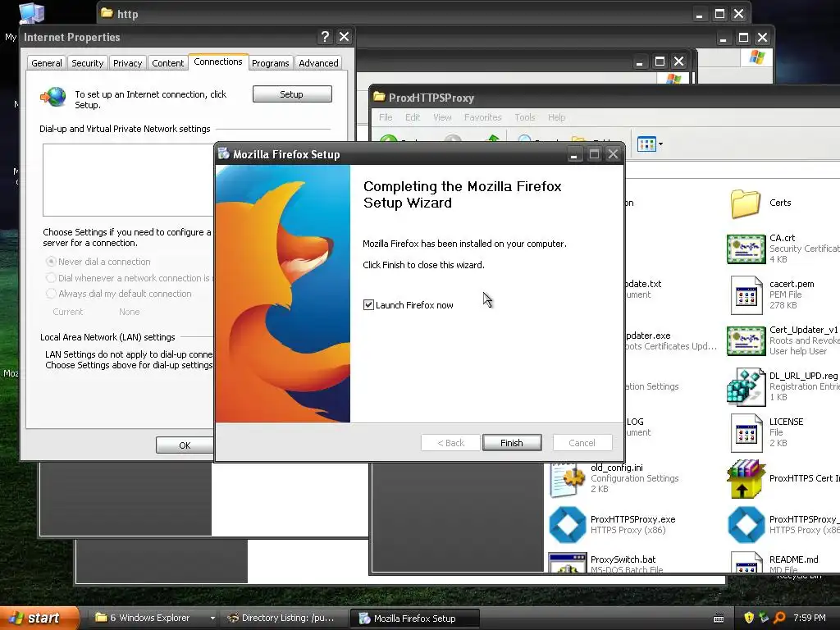Click the disabled Back button in Firefox Setup
Screen dimensions: 840x630
point(450,442)
